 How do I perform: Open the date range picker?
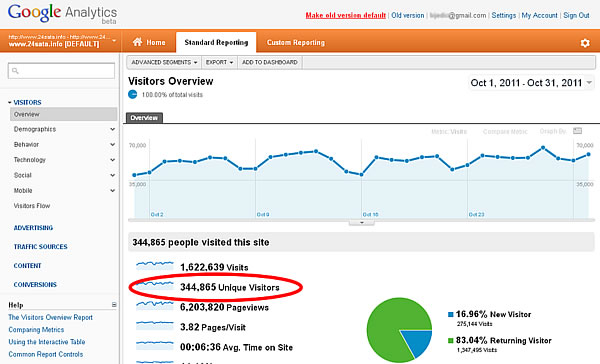point(532,83)
